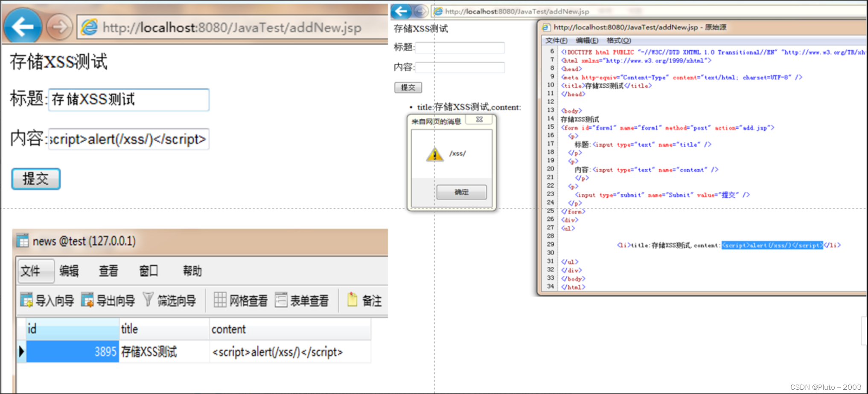Open the 帮助 menu in news @test window

(192, 271)
